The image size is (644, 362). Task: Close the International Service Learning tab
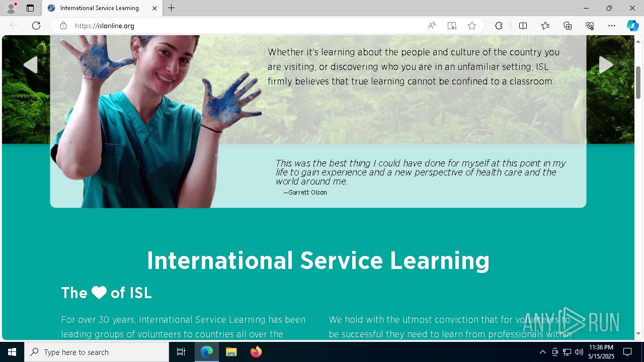tap(154, 8)
